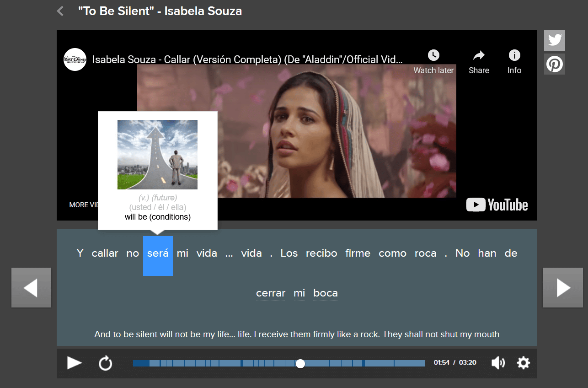Click the progress bar scrubber handle
This screenshot has height=388, width=588.
click(300, 363)
